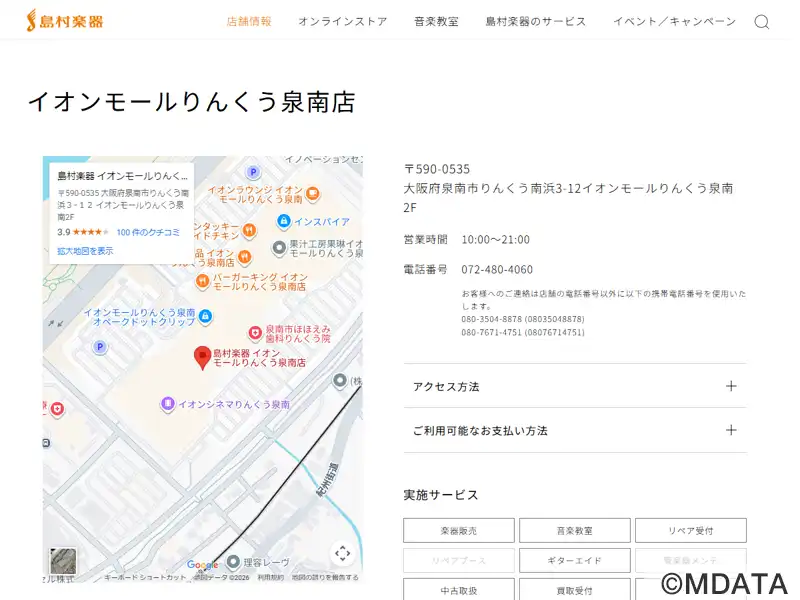
Task: Open the search magnifier icon
Action: (x=761, y=21)
